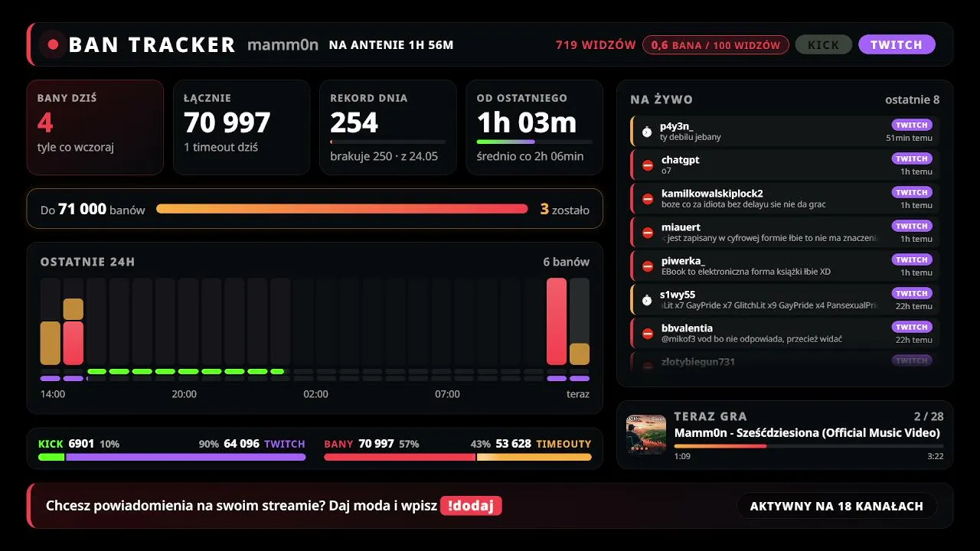Open the BANY DZIŚ card
The height and width of the screenshot is (551, 980).
[95, 128]
